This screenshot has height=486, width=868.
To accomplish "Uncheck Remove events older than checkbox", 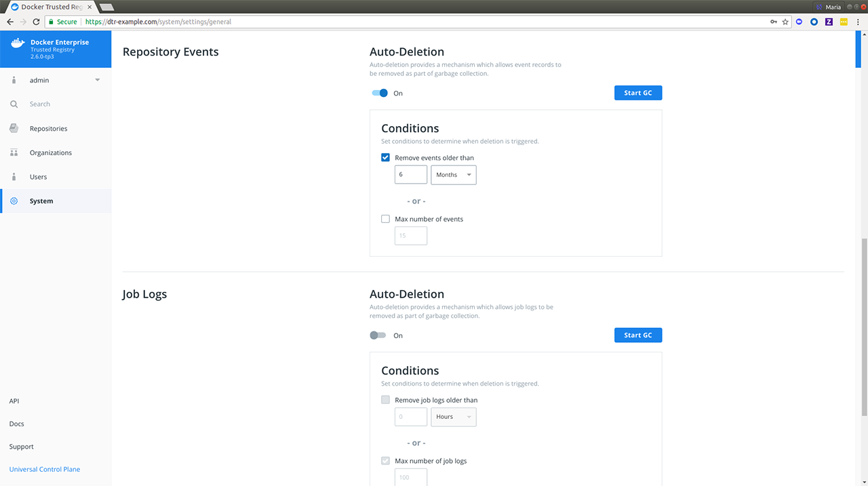I will (386, 158).
